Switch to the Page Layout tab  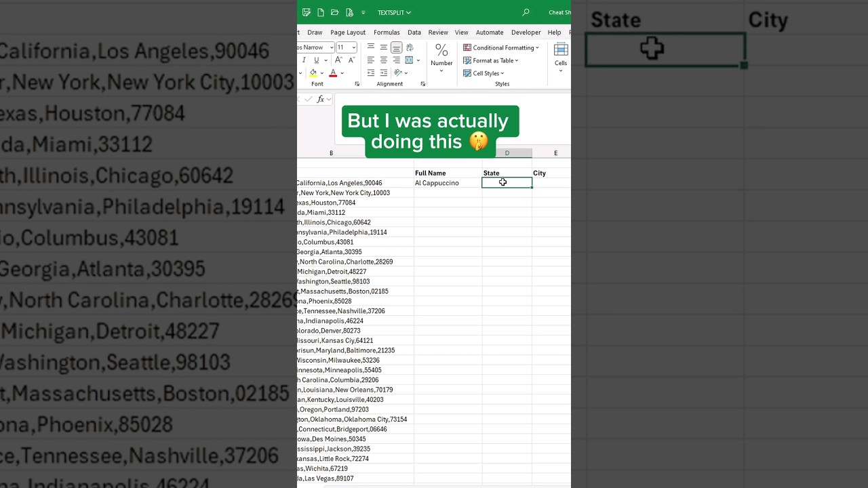(x=348, y=33)
